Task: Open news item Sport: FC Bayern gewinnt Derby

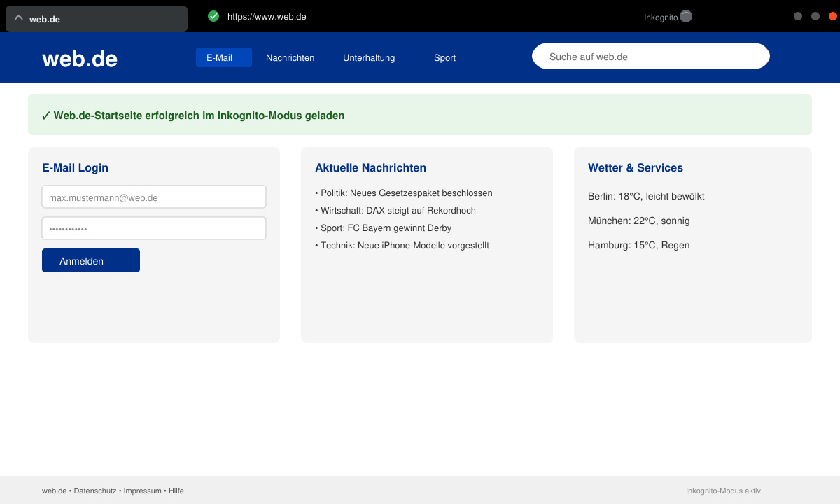Action: (384, 227)
